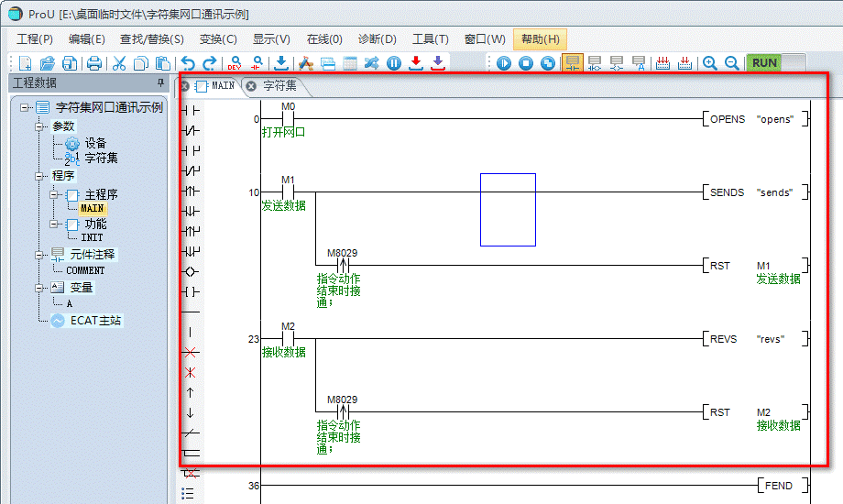The width and height of the screenshot is (843, 504).
Task: Zoom out of the ladder diagram
Action: 732,63
